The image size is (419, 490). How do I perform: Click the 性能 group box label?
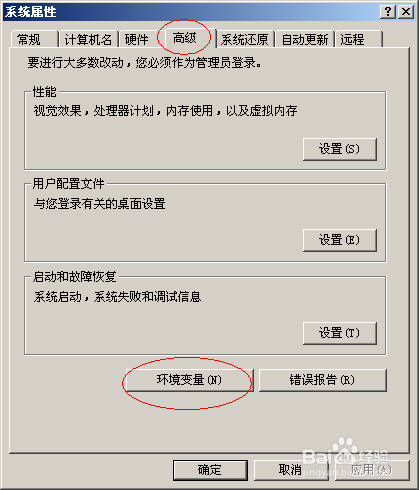click(45, 92)
